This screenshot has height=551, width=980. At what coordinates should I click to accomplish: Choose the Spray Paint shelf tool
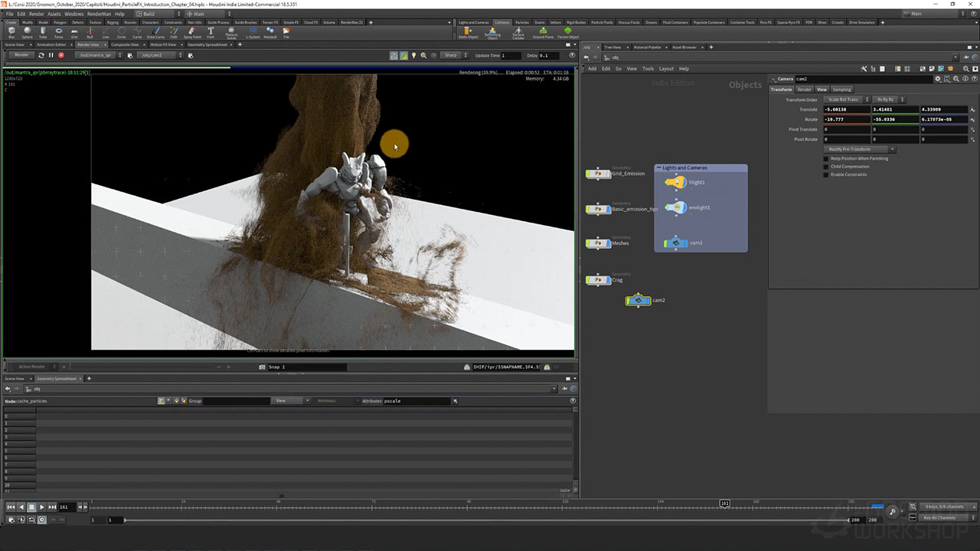(192, 32)
